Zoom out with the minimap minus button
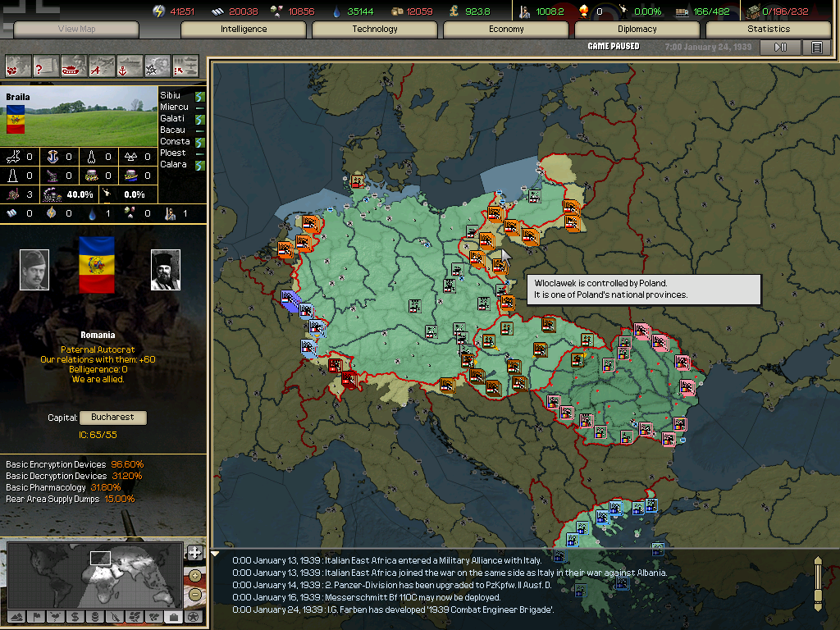Viewport: 840px width, 630px height. coord(195,595)
